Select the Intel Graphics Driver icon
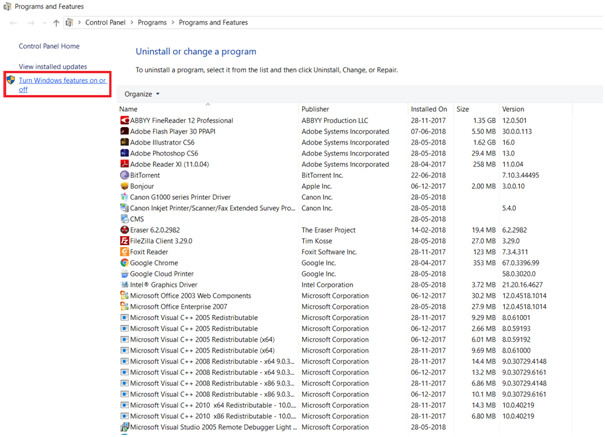Image resolution: width=605 pixels, height=437 pixels. 124,285
